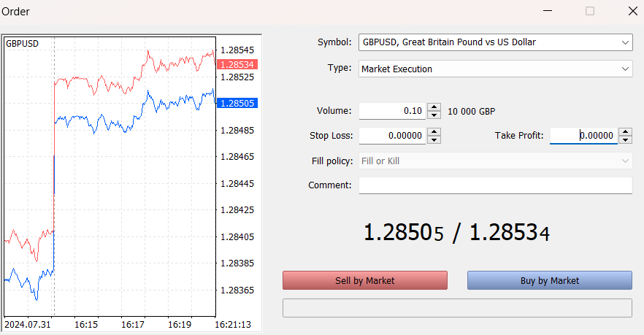Click the Volume input field
Screen dimensions: 644x335
pyautogui.click(x=392, y=111)
